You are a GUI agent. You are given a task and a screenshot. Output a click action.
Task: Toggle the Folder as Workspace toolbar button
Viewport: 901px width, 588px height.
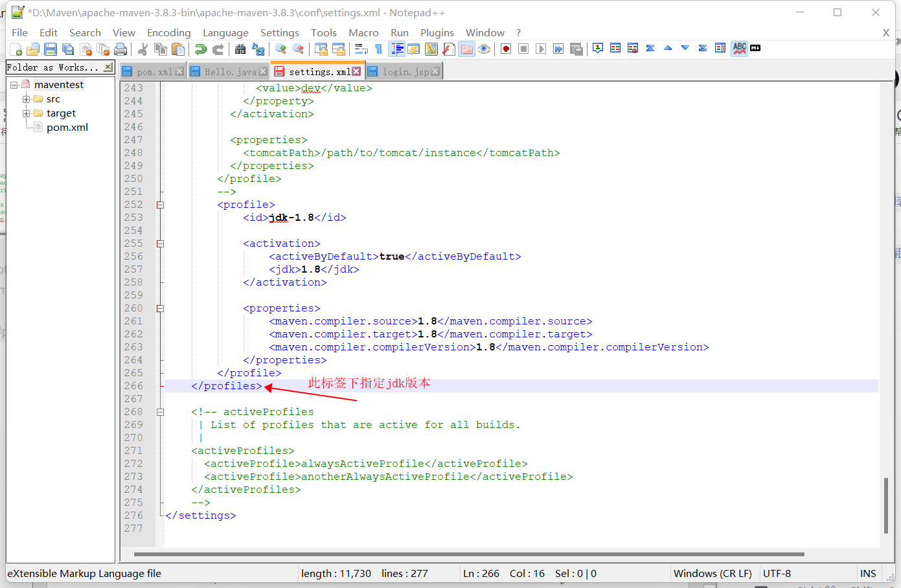466,49
